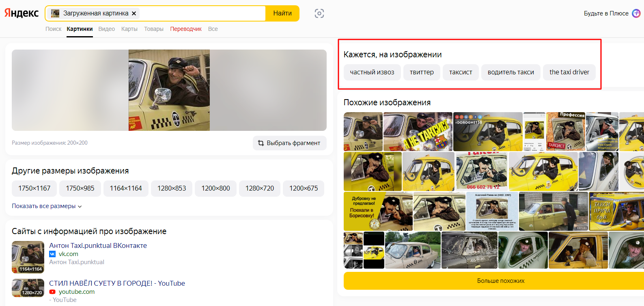The width and height of the screenshot is (644, 306).
Task: Open the СТИЛ НАВЁЛ СУЕТУ YouTube link
Action: [x=117, y=283]
